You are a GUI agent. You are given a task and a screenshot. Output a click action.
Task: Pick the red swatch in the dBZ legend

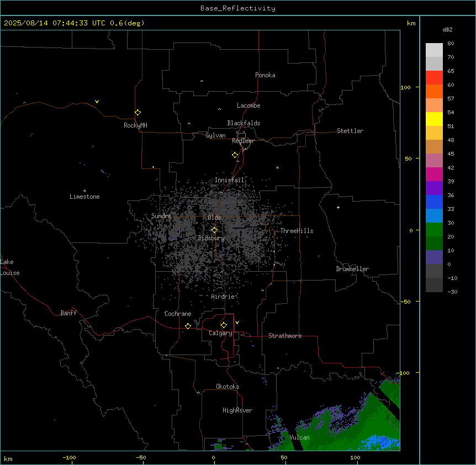[x=434, y=77]
